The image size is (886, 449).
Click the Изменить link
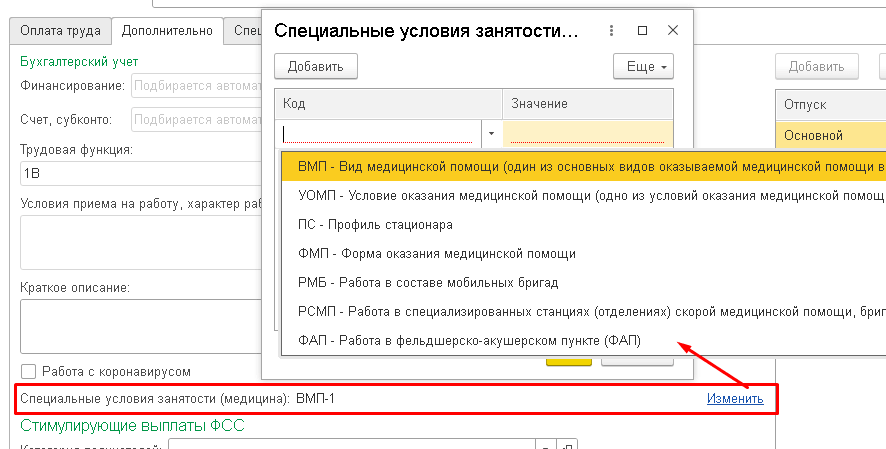pos(735,399)
